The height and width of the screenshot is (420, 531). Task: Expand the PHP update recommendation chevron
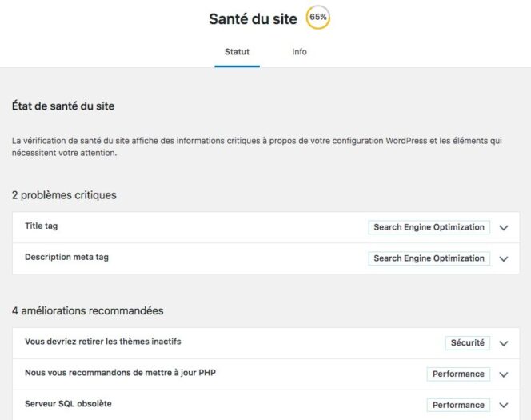(x=504, y=374)
